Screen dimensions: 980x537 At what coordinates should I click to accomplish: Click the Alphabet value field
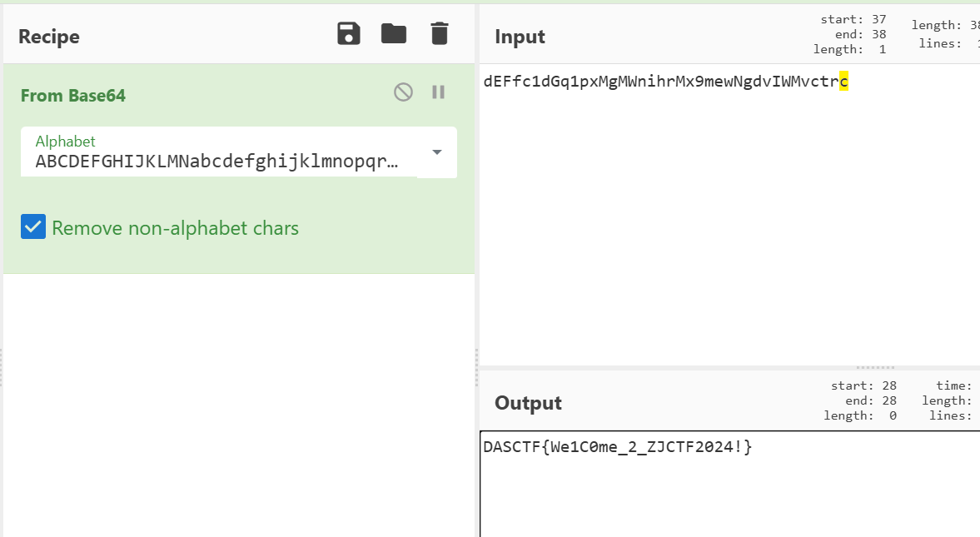coord(216,162)
